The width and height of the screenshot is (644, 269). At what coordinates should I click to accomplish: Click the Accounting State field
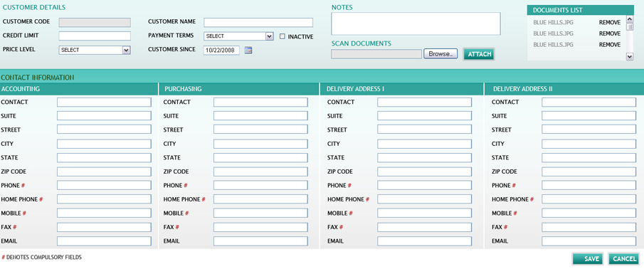click(x=104, y=158)
